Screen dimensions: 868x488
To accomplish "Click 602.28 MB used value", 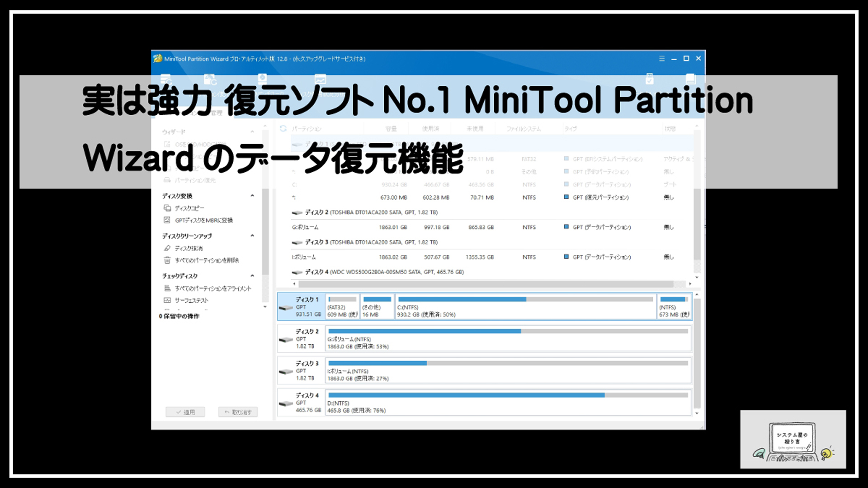I will pyautogui.click(x=436, y=197).
